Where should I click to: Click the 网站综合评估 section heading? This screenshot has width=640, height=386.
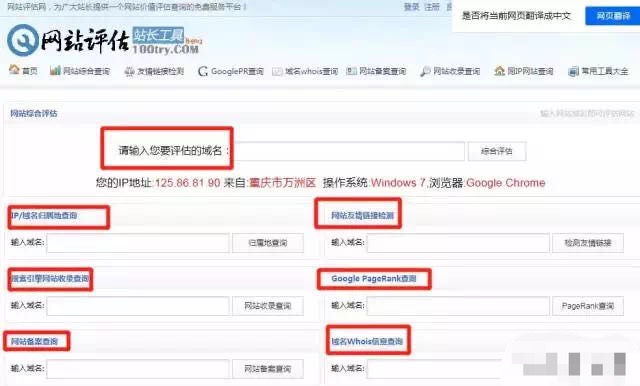tap(34, 113)
